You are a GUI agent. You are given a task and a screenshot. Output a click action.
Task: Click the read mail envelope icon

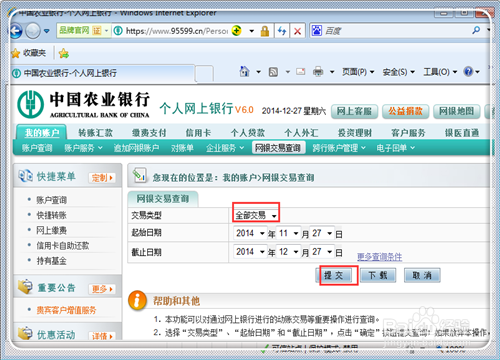301,71
